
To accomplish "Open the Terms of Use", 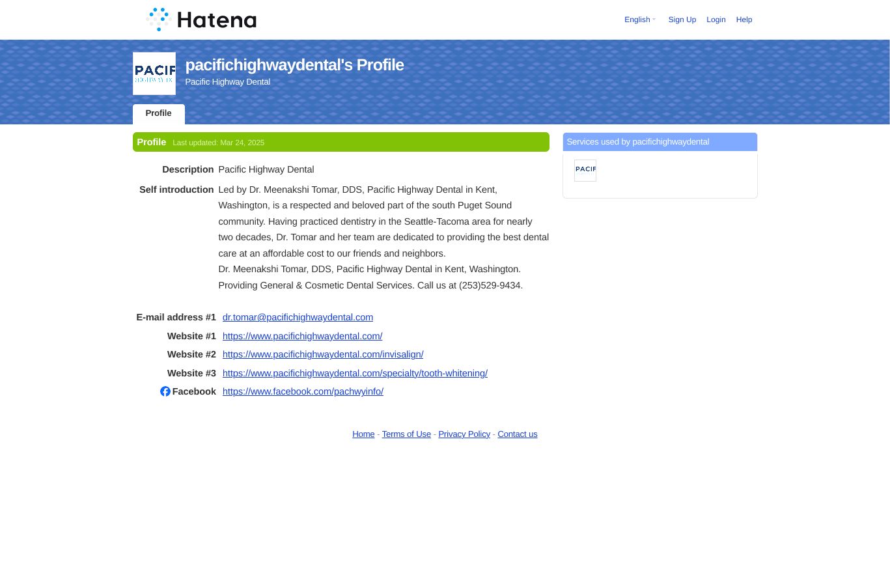I will 406,434.
